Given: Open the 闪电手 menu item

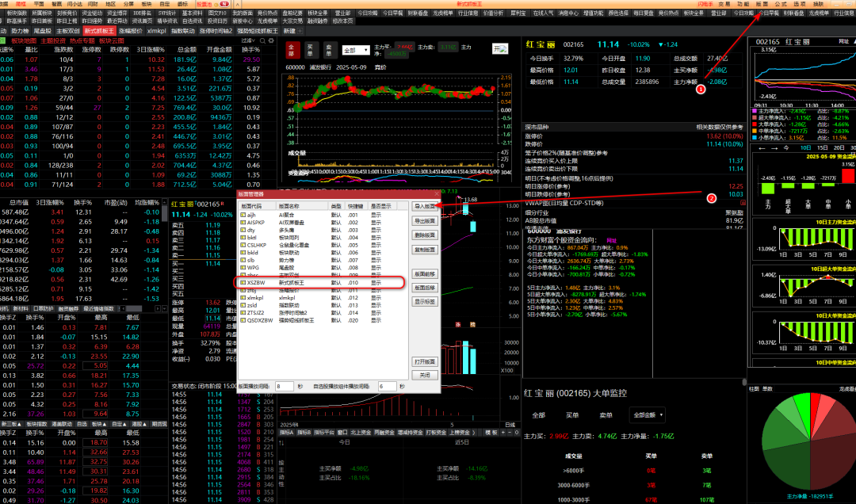Looking at the screenshot, I should (705, 4).
